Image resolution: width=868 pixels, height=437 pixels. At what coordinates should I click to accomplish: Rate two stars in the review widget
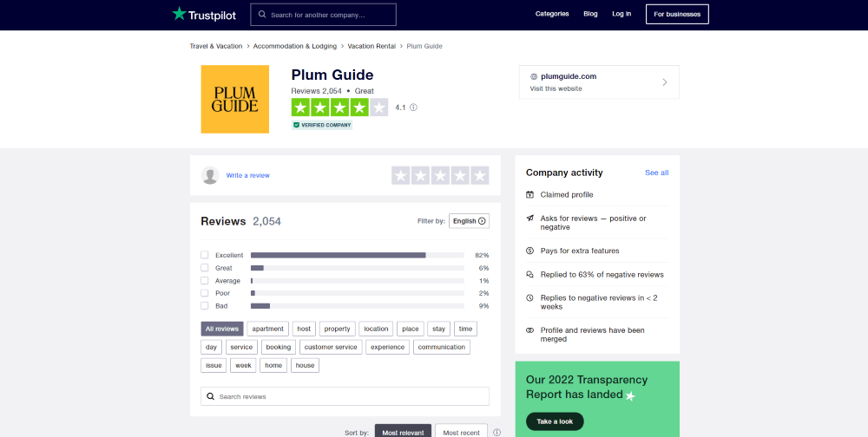pyautogui.click(x=421, y=175)
